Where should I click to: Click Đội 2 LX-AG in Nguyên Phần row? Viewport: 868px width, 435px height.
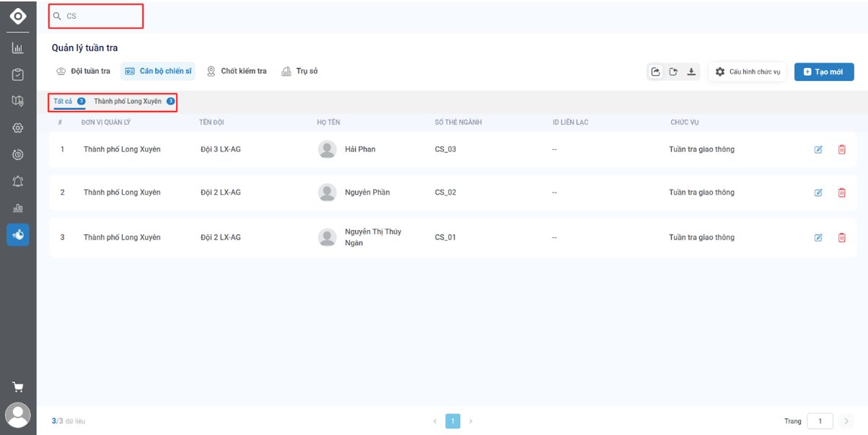(x=221, y=193)
